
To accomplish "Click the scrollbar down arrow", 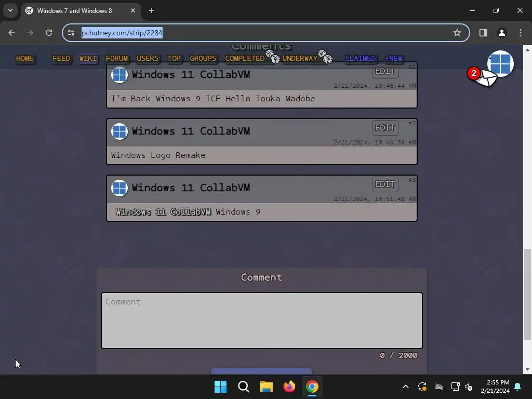I will click(527, 369).
